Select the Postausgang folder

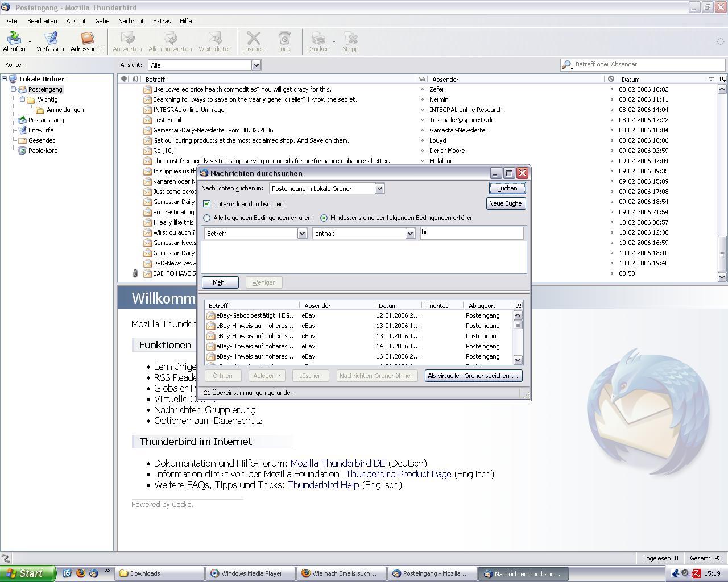click(x=46, y=120)
